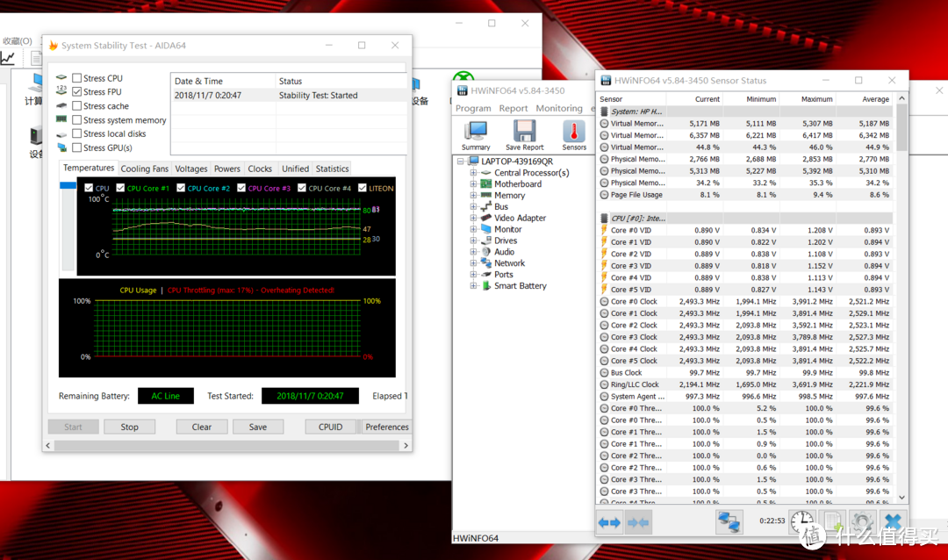Switch to the Voltages tab

click(191, 169)
